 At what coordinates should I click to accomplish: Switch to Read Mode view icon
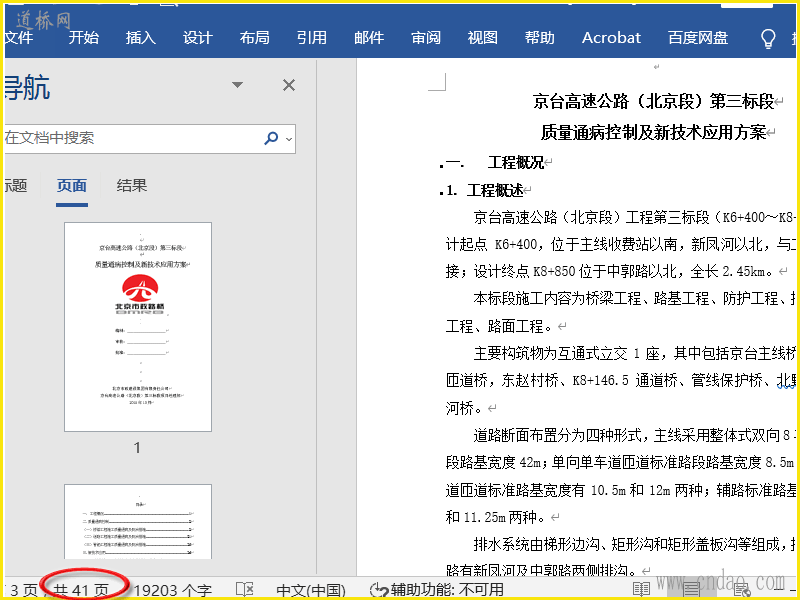pyautogui.click(x=642, y=590)
